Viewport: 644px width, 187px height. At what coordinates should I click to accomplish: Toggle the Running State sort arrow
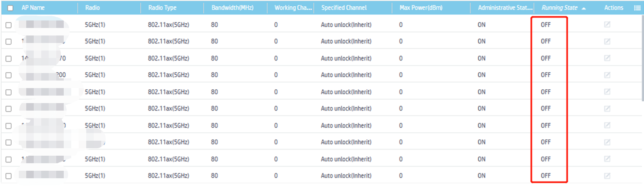(x=583, y=8)
